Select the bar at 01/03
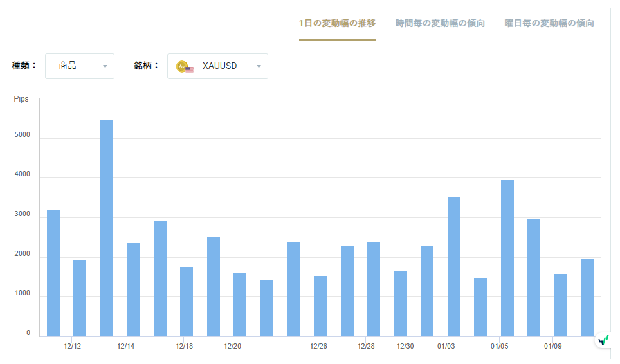The image size is (620, 364). (454, 266)
